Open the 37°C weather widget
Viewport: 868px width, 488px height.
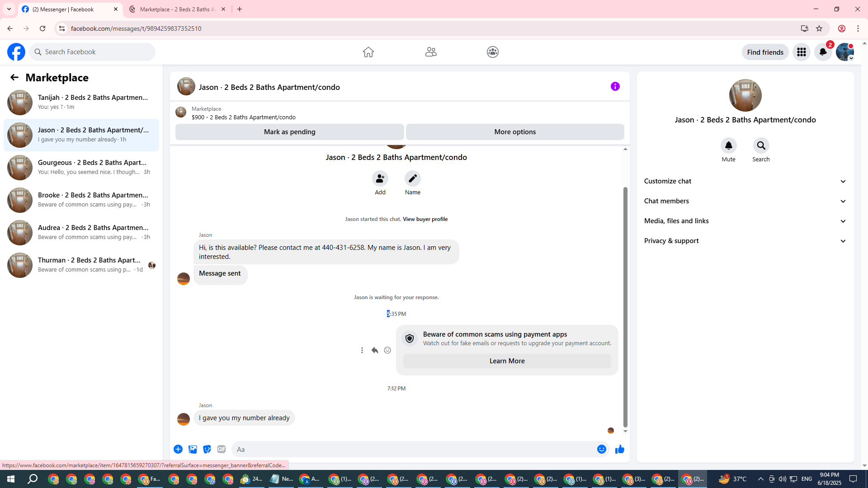pyautogui.click(x=733, y=479)
